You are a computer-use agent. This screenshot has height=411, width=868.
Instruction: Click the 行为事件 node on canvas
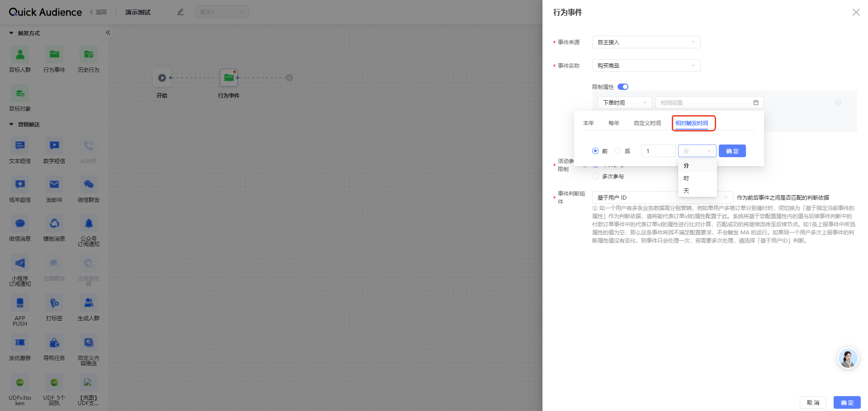coord(229,78)
